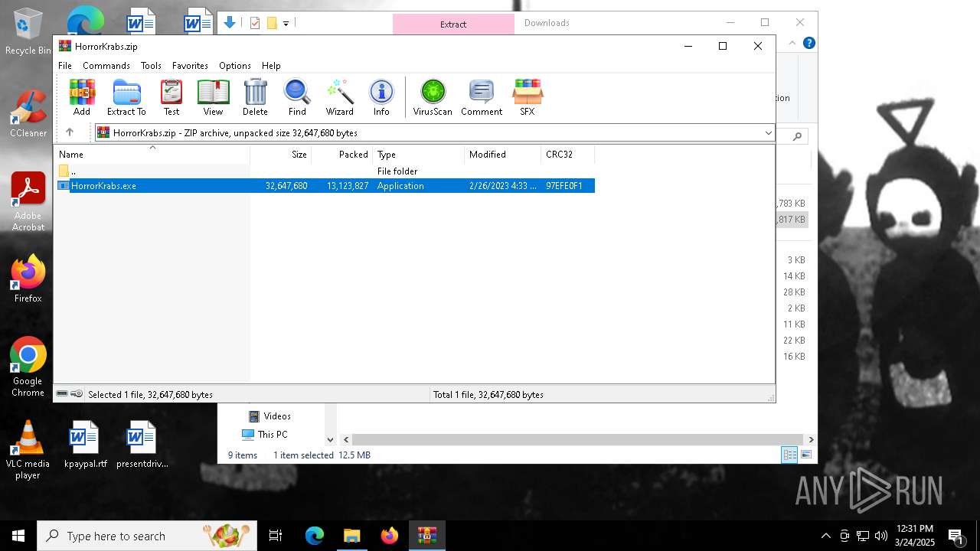Viewport: 980px width, 551px height.
Task: Sort by the Type column header
Action: click(418, 155)
